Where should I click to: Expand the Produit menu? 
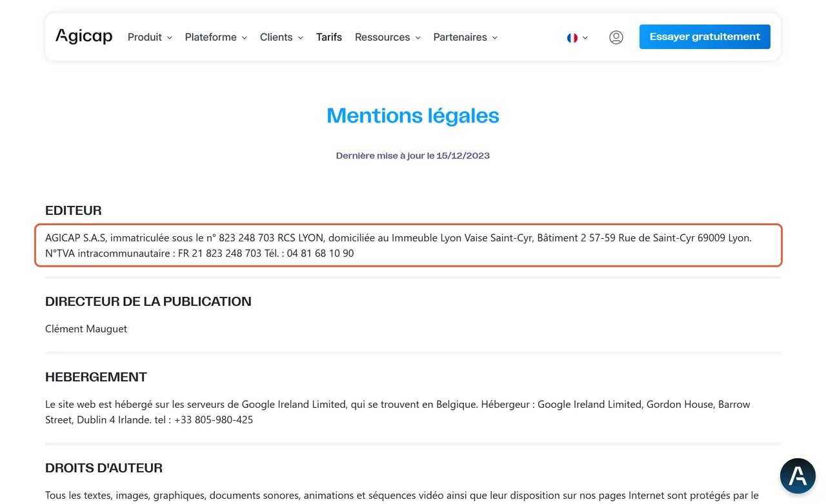point(150,37)
